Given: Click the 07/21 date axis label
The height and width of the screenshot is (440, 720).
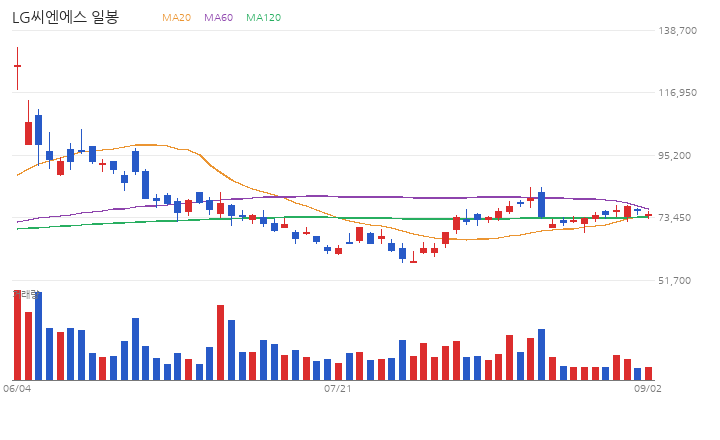Looking at the screenshot, I should 338,389.
